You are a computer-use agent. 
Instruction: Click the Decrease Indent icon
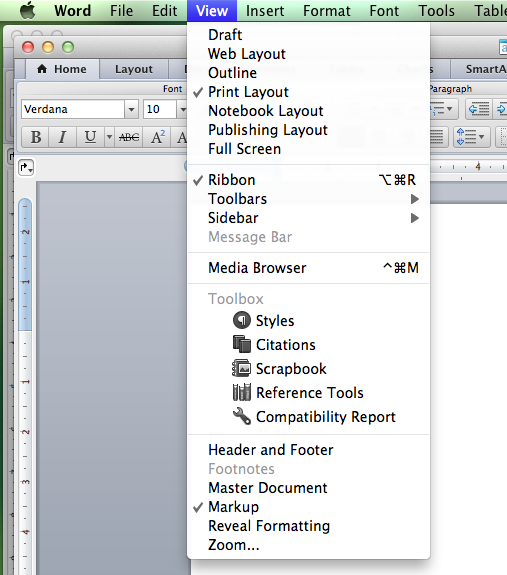coord(479,109)
